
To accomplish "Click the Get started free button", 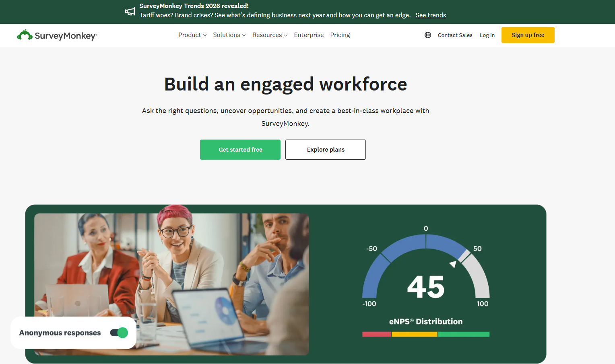I will click(x=240, y=149).
